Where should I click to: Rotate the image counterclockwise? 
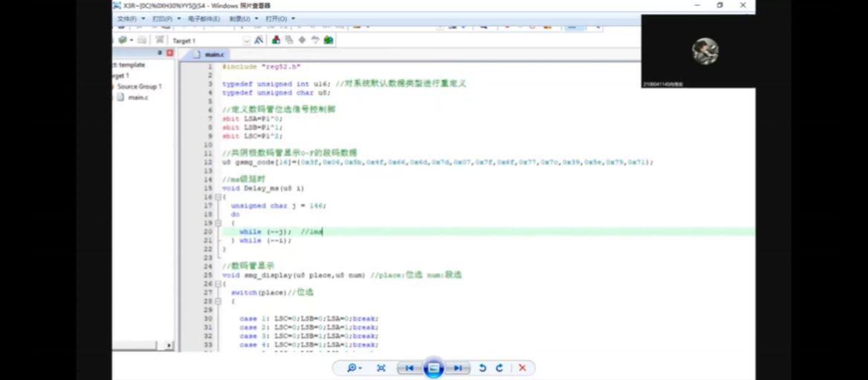click(x=482, y=368)
